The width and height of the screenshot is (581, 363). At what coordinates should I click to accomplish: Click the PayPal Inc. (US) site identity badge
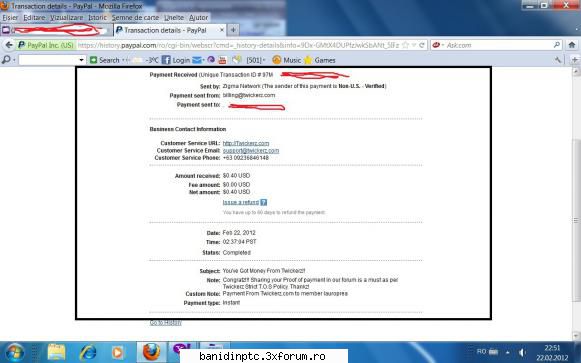click(x=46, y=45)
